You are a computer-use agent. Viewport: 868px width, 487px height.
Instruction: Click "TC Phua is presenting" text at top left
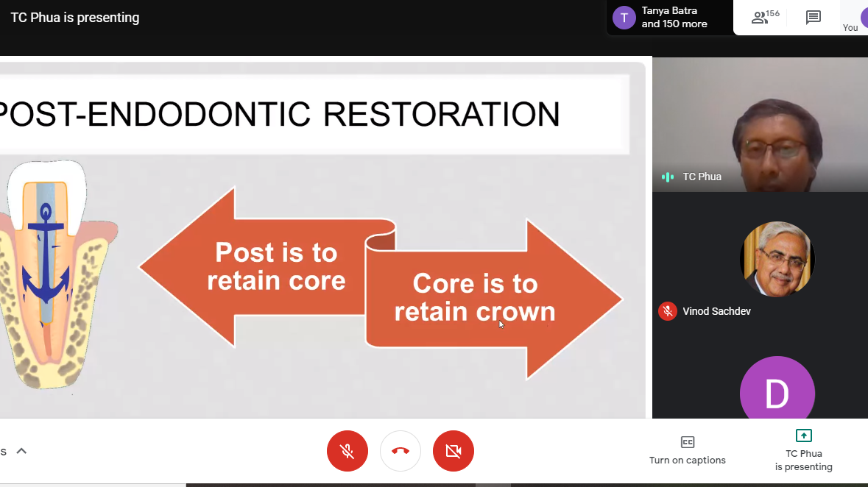pyautogui.click(x=74, y=18)
